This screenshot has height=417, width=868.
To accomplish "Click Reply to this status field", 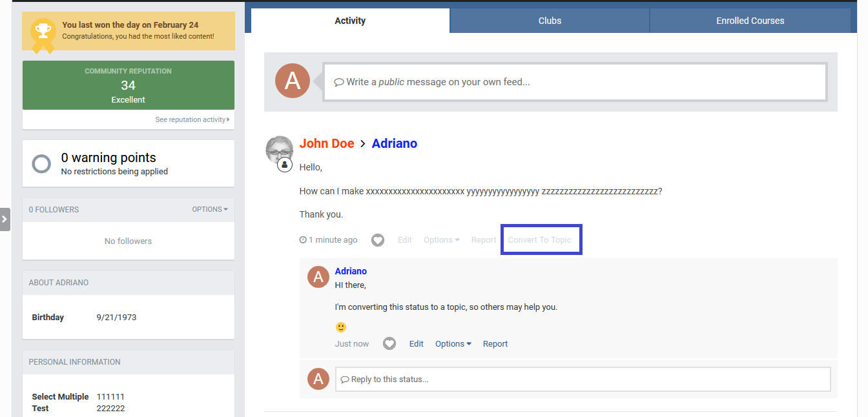I will [x=583, y=380].
